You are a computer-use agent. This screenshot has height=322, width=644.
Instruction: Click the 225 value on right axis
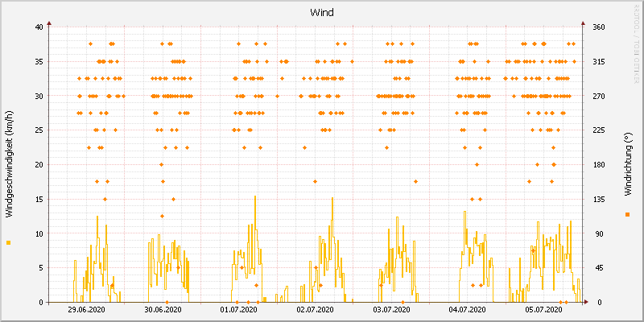[599, 130]
